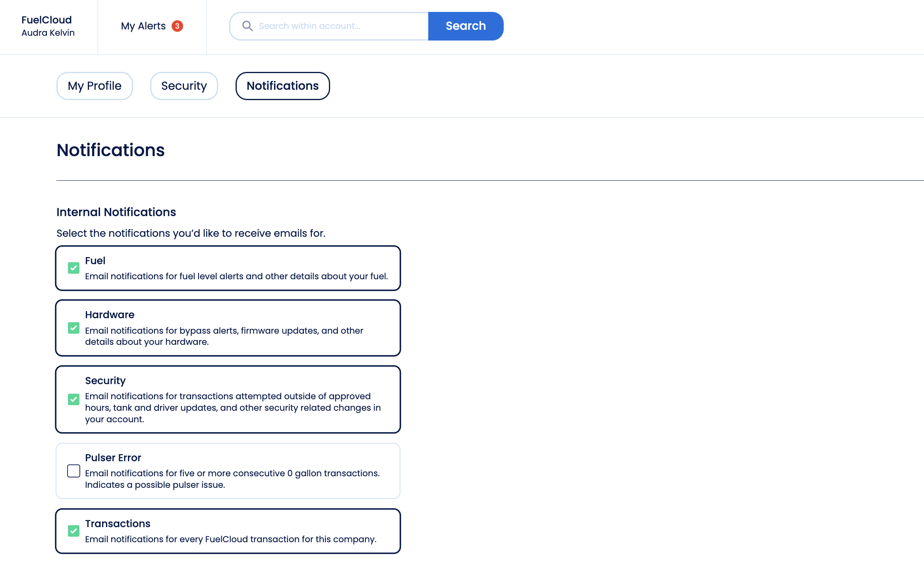Click the FuelCloud logo text
The image size is (924, 576).
point(46,20)
